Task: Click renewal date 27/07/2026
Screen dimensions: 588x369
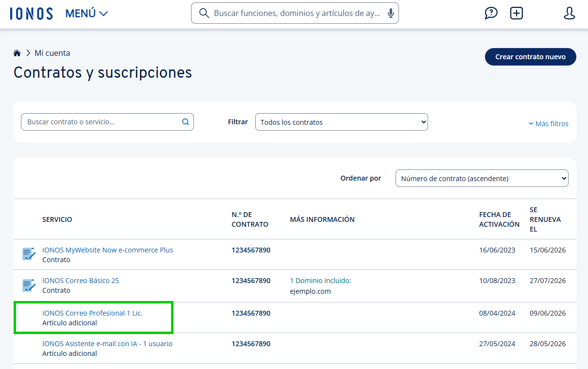Action: [x=548, y=281]
